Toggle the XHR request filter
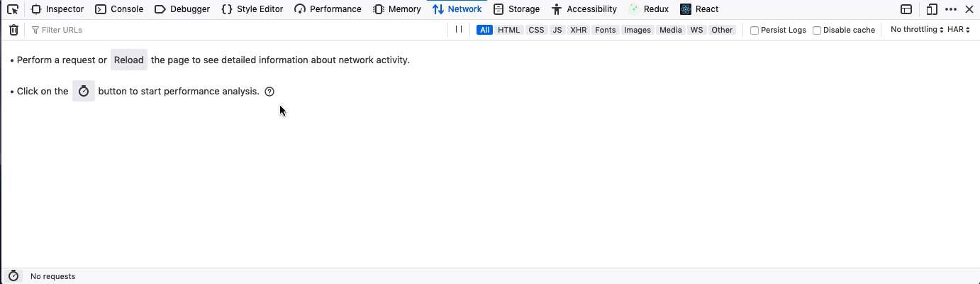The width and height of the screenshot is (980, 284). point(579,30)
